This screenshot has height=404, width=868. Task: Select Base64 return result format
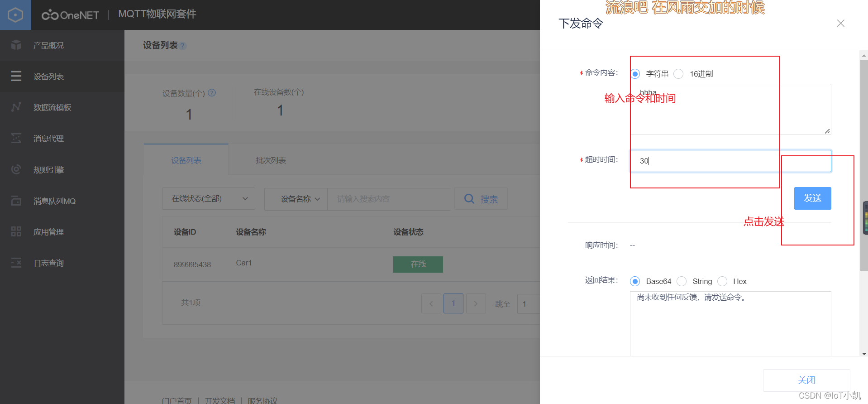[635, 282]
